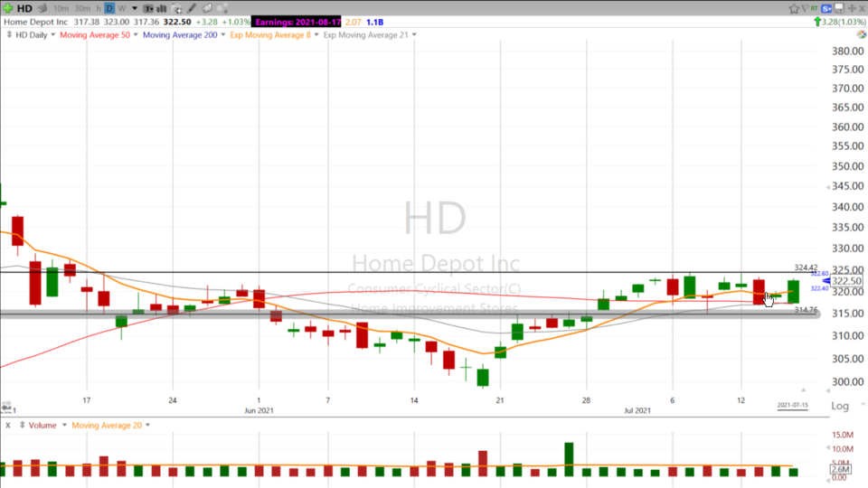The width and height of the screenshot is (868, 488).
Task: Click the Exp Moving Average 21 label
Action: [365, 35]
